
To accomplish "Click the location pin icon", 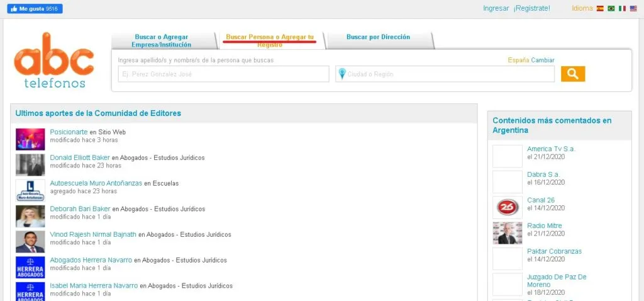I will pos(341,74).
